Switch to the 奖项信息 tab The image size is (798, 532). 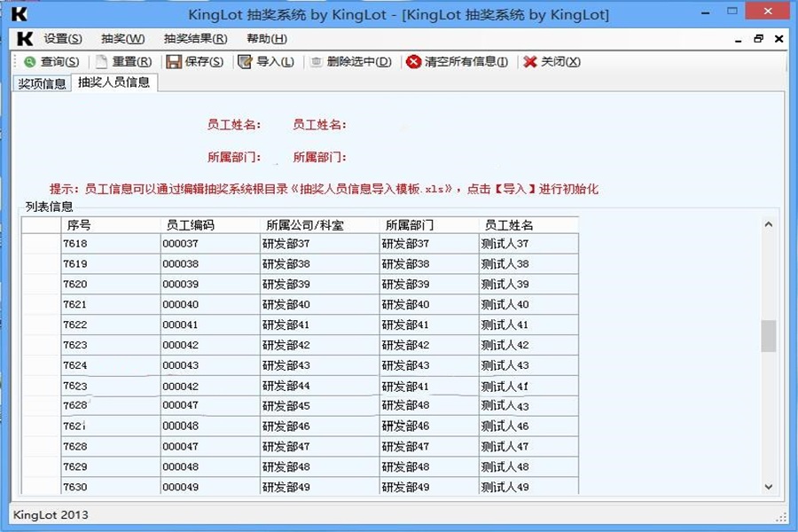tap(42, 83)
